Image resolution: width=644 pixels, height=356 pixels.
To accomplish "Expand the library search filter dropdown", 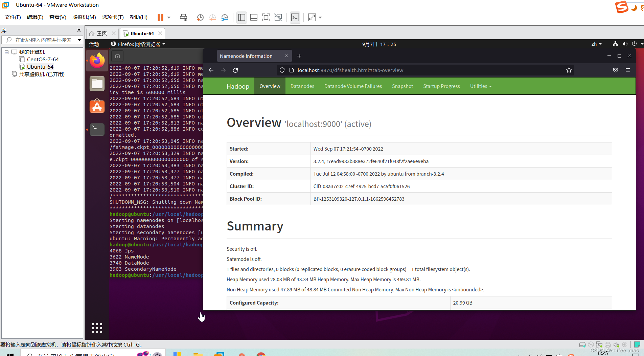I will (x=79, y=40).
